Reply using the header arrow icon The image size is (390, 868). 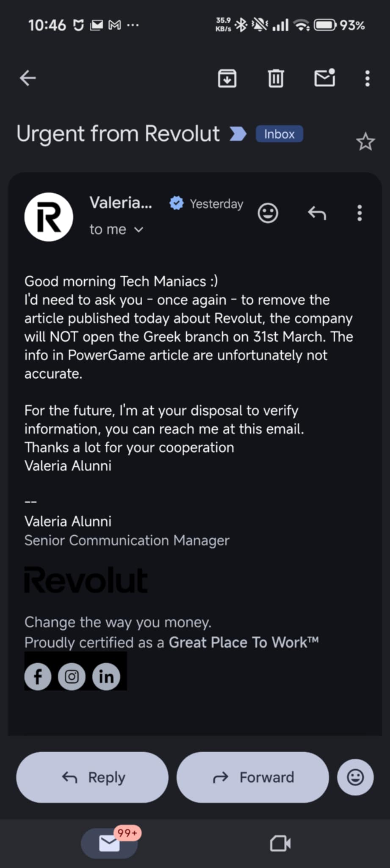click(x=317, y=213)
